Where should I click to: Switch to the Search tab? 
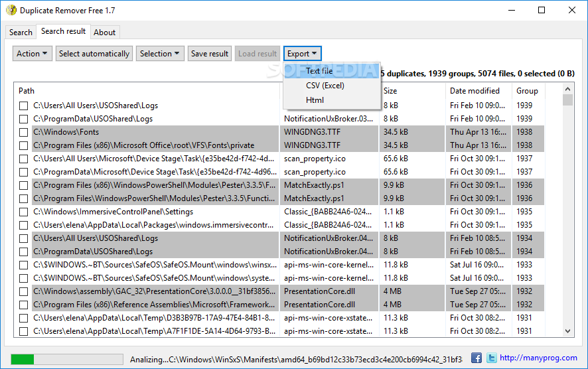point(21,33)
